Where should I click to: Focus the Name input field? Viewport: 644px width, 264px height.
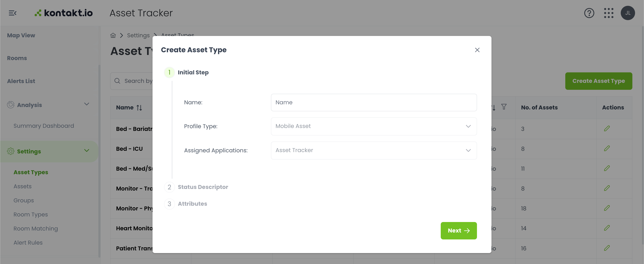pos(374,102)
